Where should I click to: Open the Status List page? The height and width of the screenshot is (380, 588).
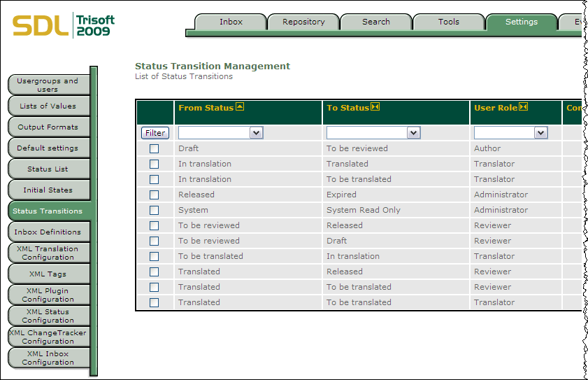[x=48, y=169]
